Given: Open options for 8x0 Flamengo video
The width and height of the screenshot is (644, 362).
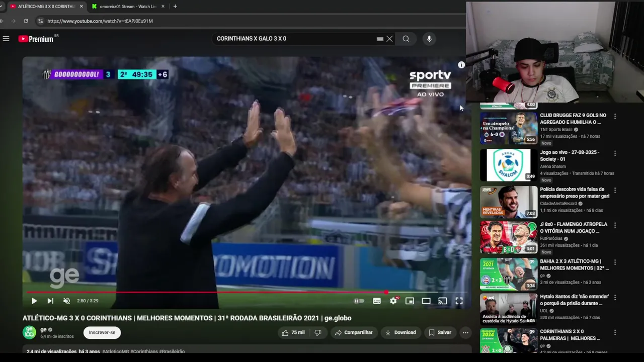Looking at the screenshot, I should [615, 225].
